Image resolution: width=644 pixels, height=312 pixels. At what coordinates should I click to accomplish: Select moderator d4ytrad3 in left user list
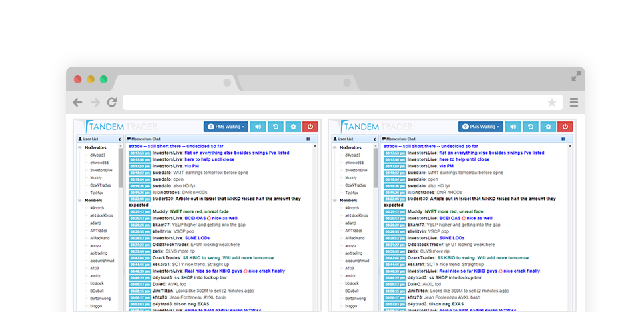click(98, 155)
